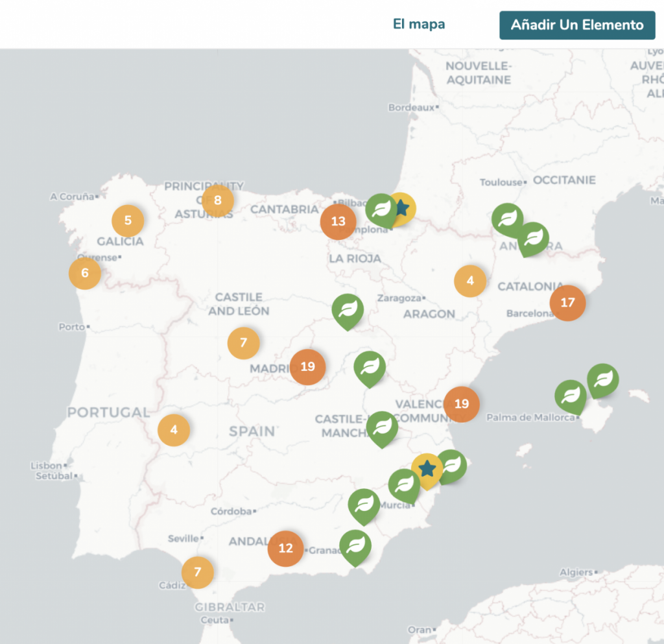Expand the 12 cluster in Andalusia
664x644 pixels.
(x=285, y=548)
